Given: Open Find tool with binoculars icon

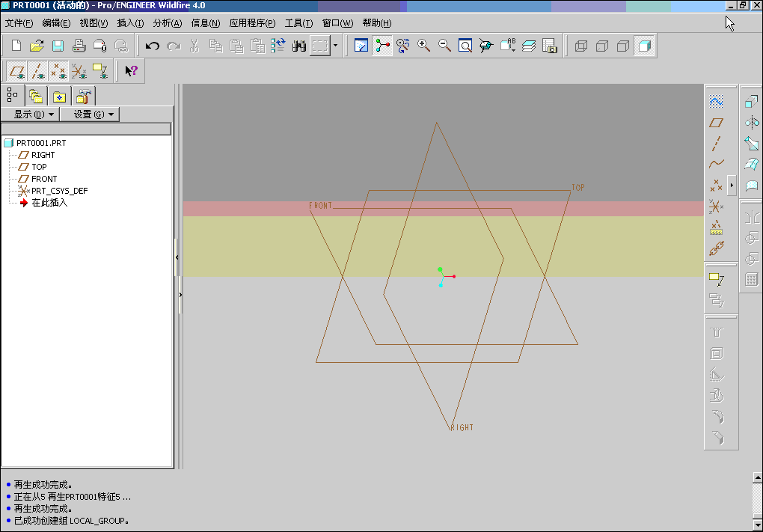Looking at the screenshot, I should click(x=298, y=46).
